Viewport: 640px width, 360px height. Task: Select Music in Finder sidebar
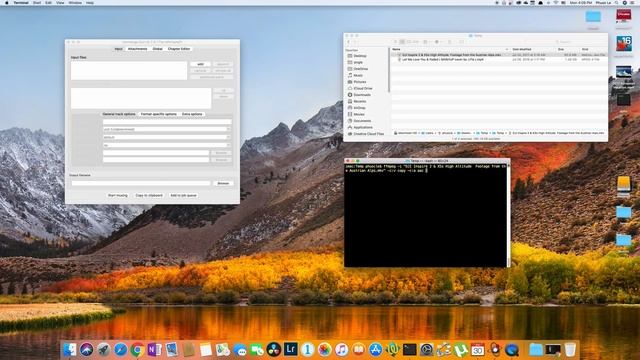pos(358,75)
